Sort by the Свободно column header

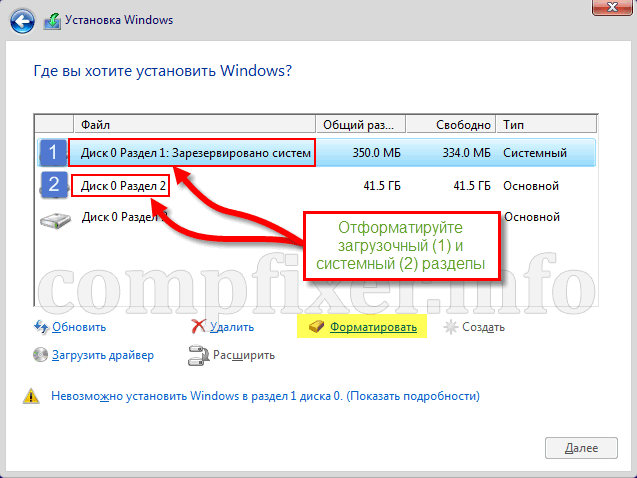pos(451,124)
